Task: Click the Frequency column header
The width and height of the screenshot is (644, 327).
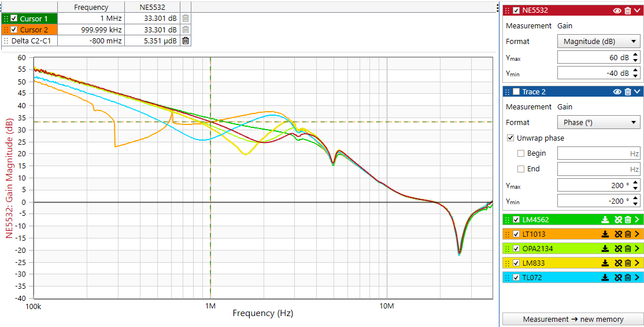Action: pos(91,8)
